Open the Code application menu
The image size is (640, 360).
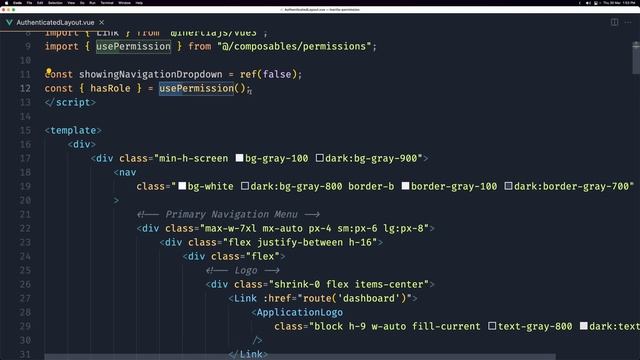tap(18, 3)
